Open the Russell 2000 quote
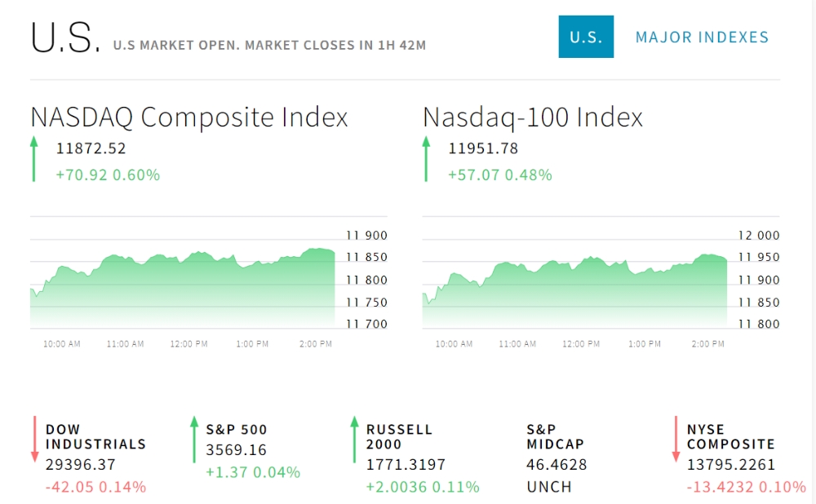 click(x=400, y=436)
